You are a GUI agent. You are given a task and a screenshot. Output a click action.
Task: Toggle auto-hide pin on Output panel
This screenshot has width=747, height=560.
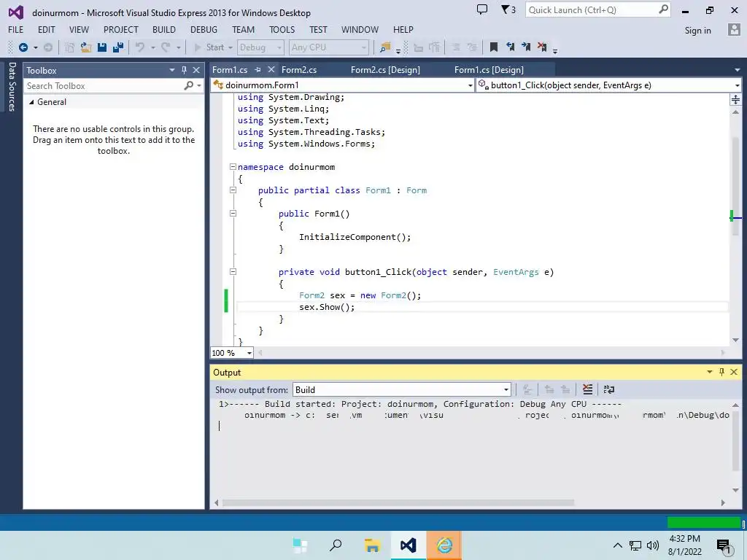click(x=721, y=372)
